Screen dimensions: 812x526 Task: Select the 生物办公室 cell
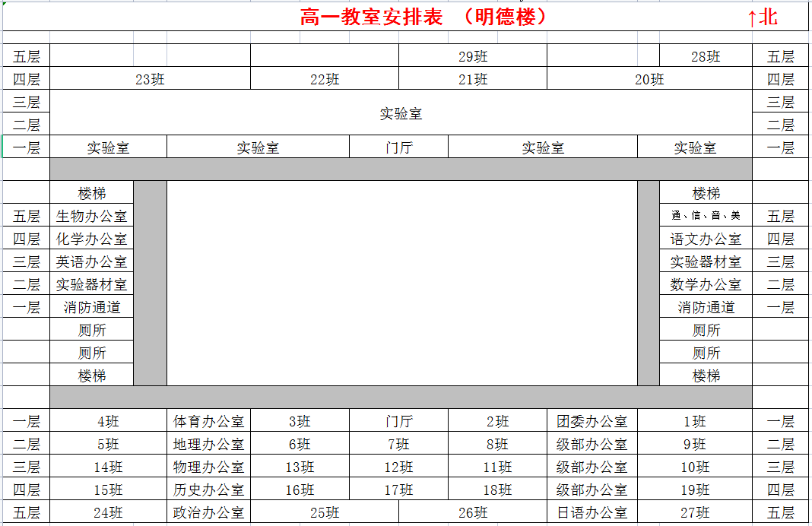pyautogui.click(x=92, y=216)
